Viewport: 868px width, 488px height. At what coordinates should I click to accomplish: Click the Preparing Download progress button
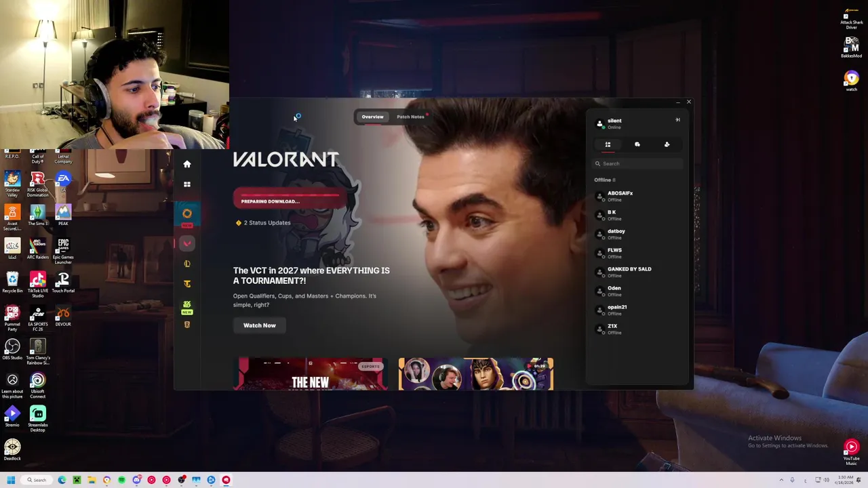click(291, 199)
